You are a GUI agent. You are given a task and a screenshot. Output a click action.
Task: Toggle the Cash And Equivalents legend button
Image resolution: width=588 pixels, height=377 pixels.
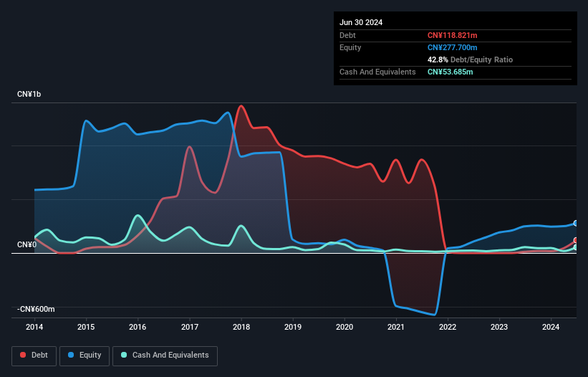point(165,355)
